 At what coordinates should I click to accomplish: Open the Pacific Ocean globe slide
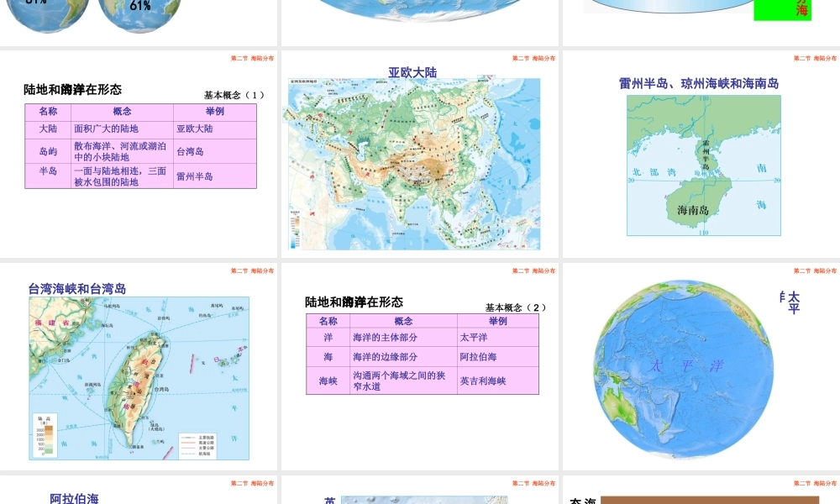(x=701, y=366)
